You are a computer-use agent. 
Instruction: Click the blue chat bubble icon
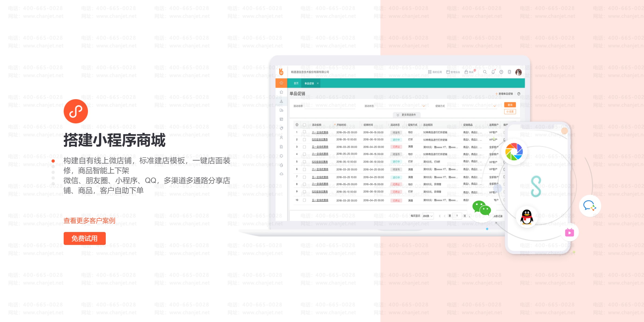pos(590,206)
